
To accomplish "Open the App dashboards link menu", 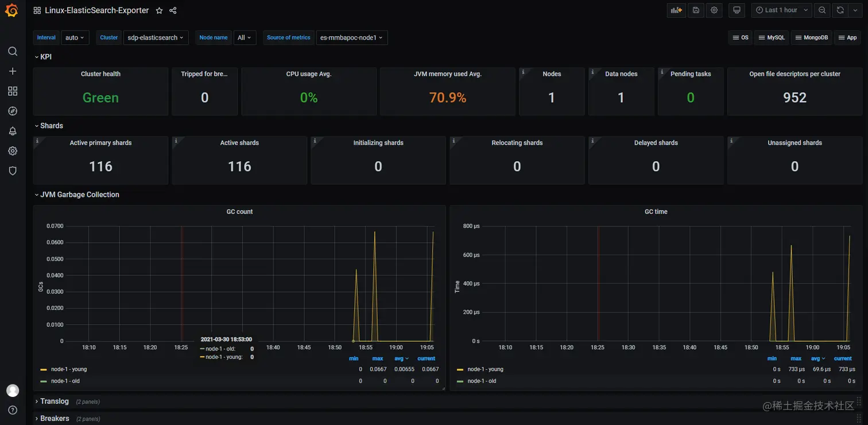I will (x=847, y=37).
